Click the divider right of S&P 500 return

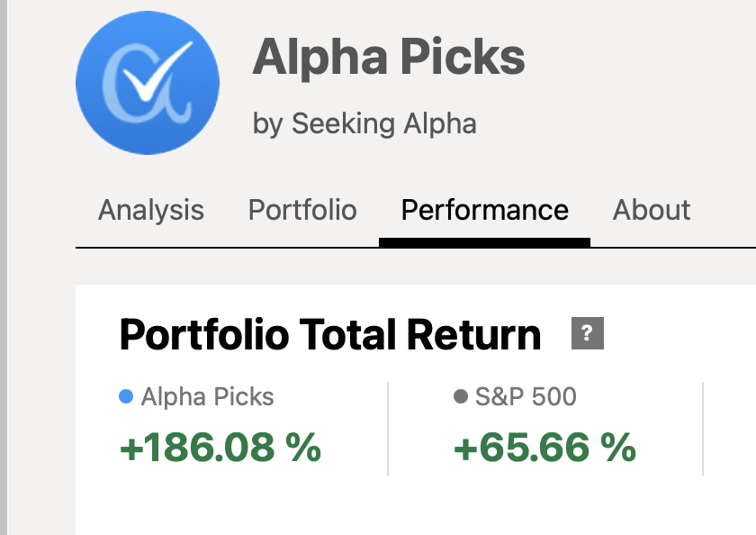tap(703, 428)
